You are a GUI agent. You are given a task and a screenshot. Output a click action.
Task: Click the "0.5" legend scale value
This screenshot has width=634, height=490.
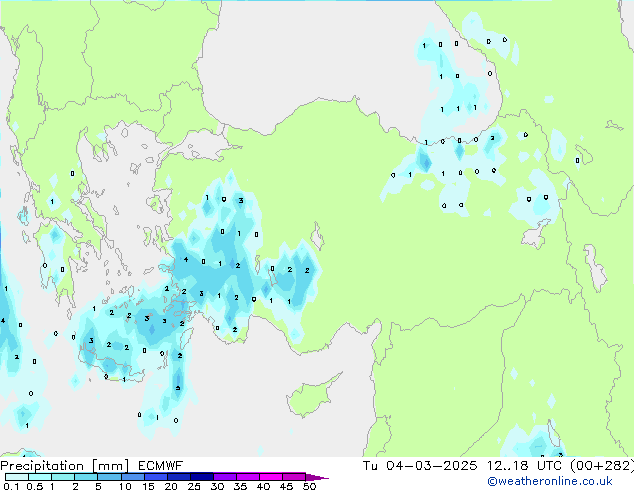(35, 486)
